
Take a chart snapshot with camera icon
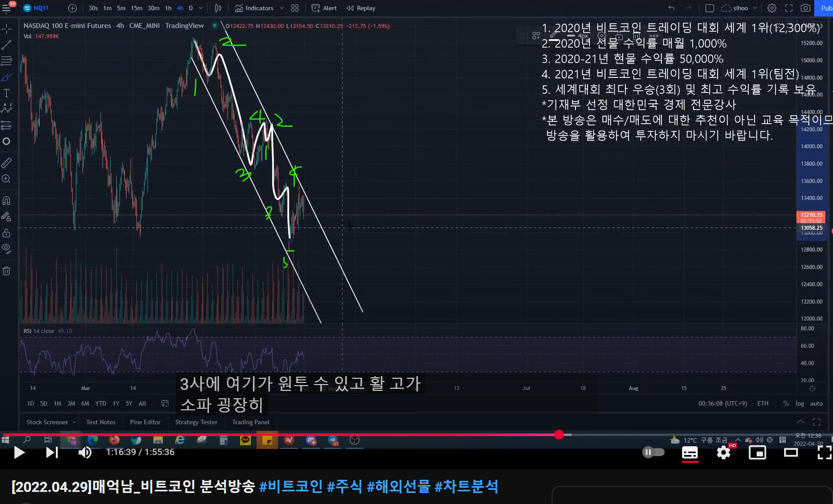point(806,8)
